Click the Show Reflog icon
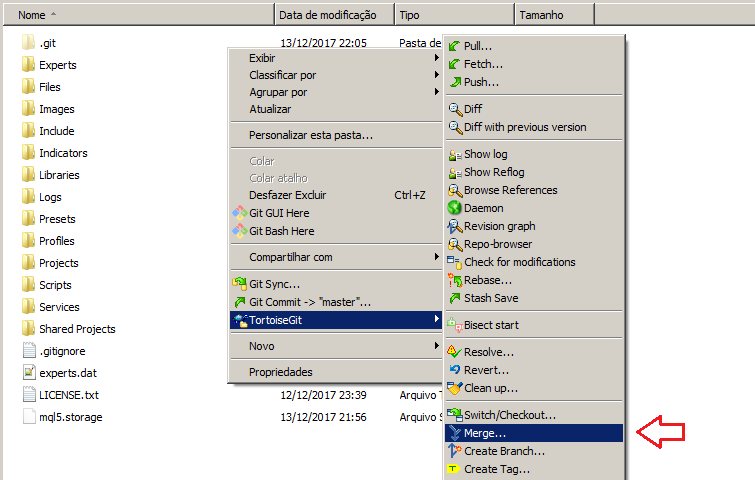Screen dimensions: 755x480 click(x=455, y=172)
